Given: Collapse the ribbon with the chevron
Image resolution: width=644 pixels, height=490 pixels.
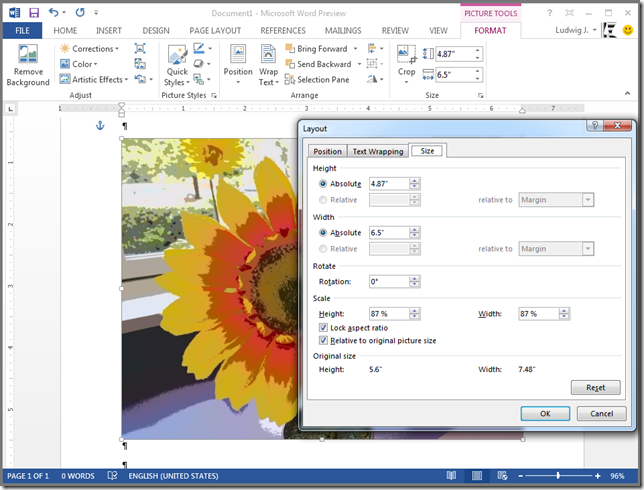Looking at the screenshot, I should (628, 93).
